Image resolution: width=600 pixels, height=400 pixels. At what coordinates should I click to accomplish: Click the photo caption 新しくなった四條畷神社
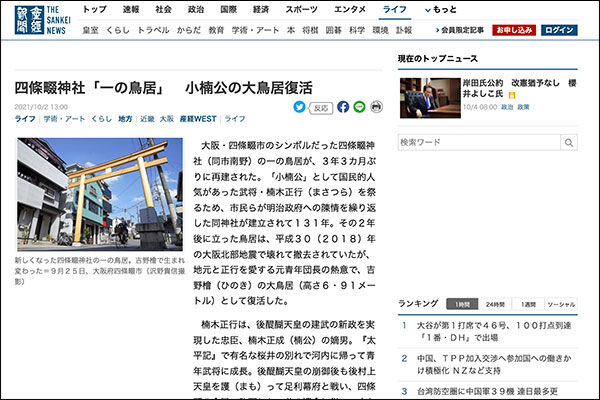(99, 271)
